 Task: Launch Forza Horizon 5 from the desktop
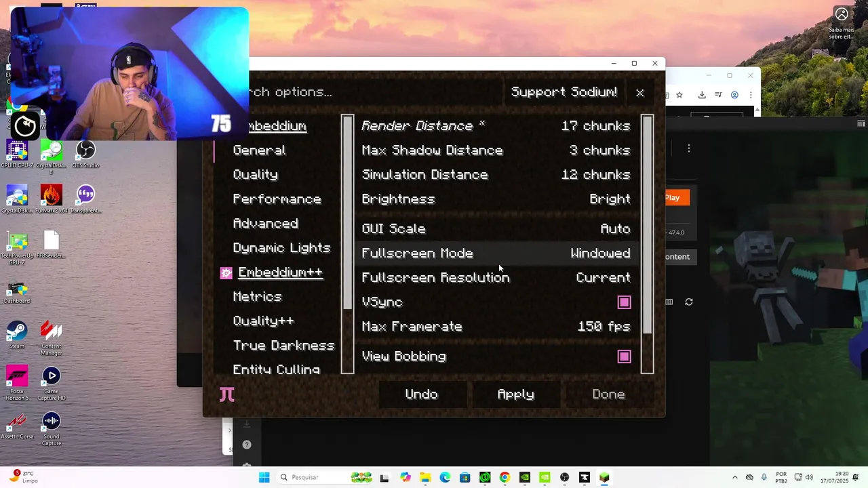coord(17,383)
